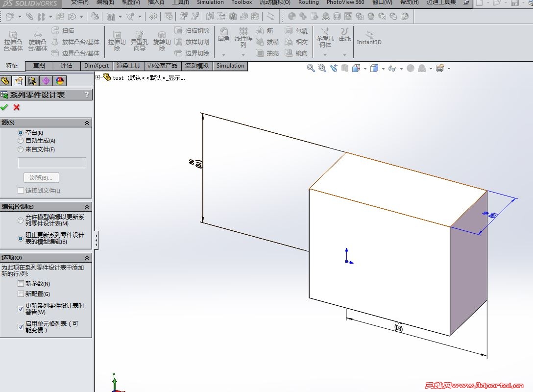Open the FeatureManager design tree tab icon
The width and height of the screenshot is (533, 392).
[5, 81]
